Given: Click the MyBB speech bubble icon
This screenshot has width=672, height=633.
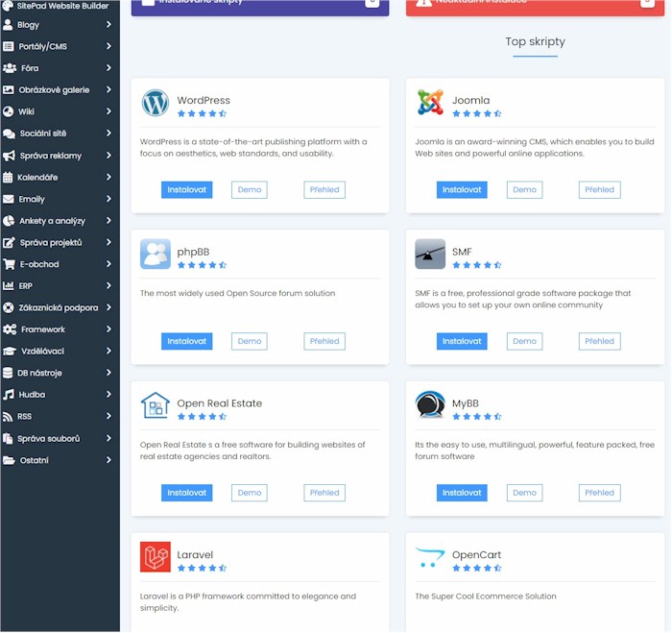Looking at the screenshot, I should [430, 404].
